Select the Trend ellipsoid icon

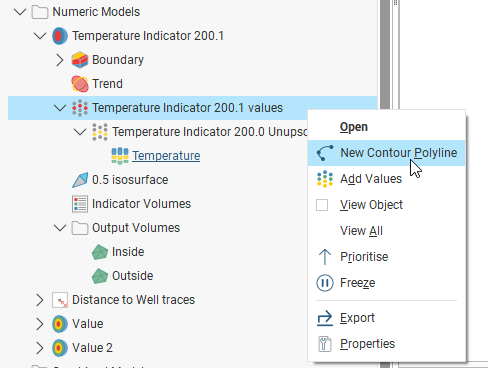click(80, 84)
